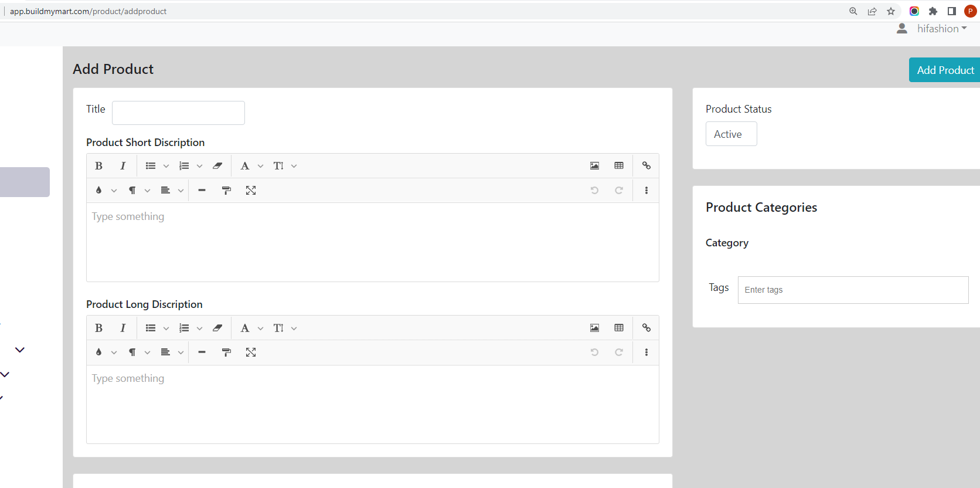
Task: Click the Enter tags field
Action: 853,290
